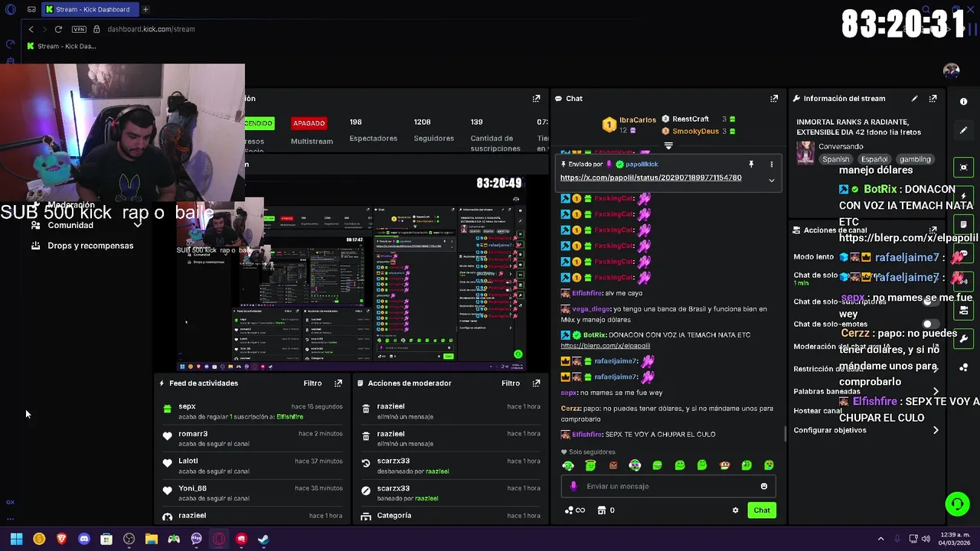Open the green headset support button
980x551 pixels.
click(957, 504)
